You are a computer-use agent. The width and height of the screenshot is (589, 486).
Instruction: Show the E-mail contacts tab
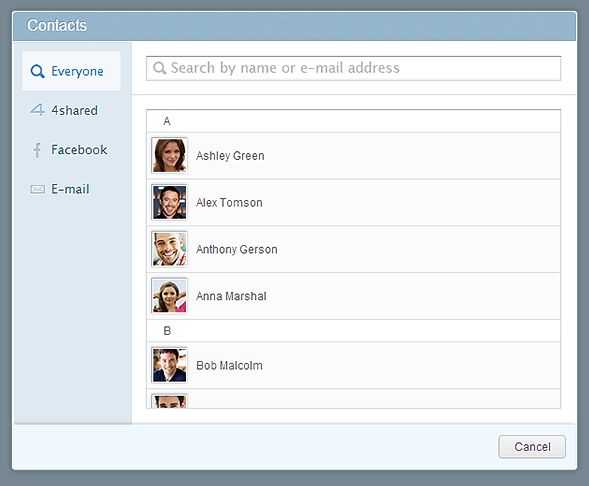pos(71,189)
